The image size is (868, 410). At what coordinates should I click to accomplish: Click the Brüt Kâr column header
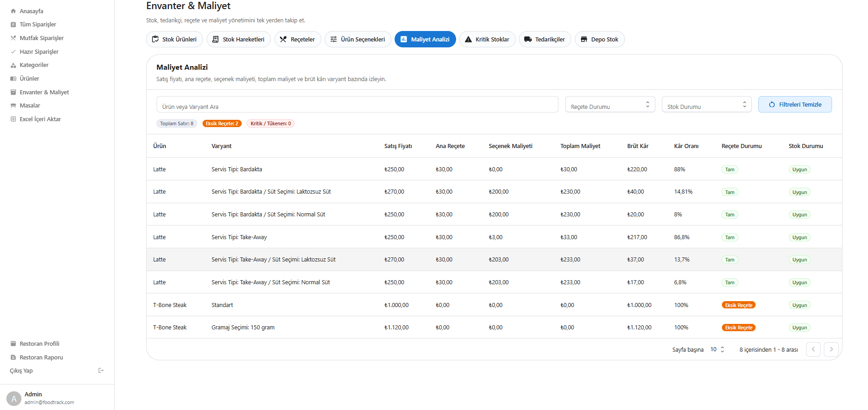(x=638, y=146)
